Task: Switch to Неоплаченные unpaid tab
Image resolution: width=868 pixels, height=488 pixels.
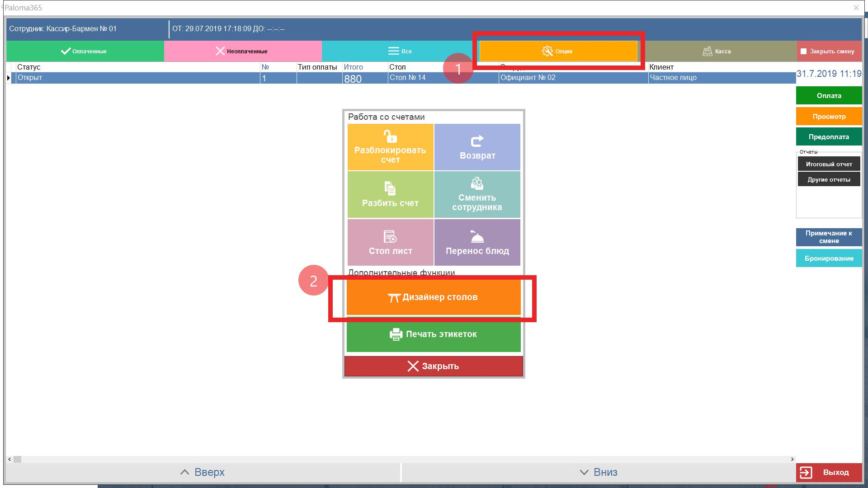Action: click(x=242, y=51)
